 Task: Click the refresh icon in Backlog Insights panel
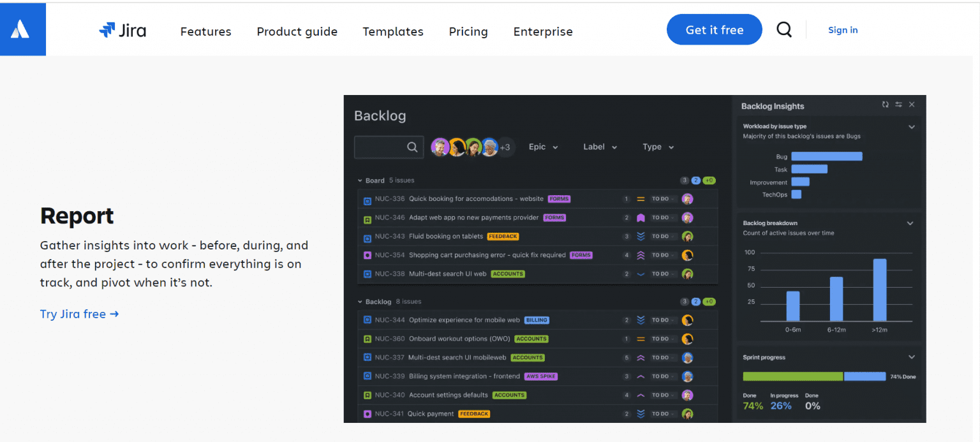click(x=886, y=105)
